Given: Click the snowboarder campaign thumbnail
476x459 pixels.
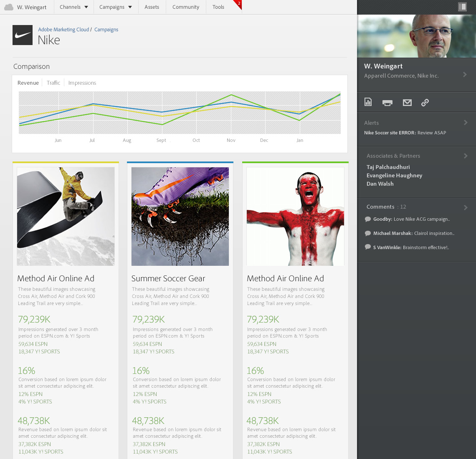Looking at the screenshot, I should click(x=66, y=216).
